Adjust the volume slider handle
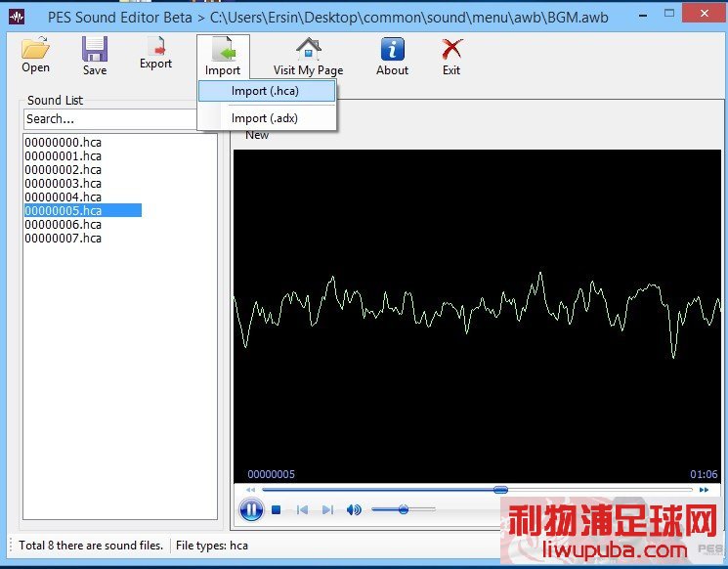This screenshot has width=728, height=569. (404, 509)
